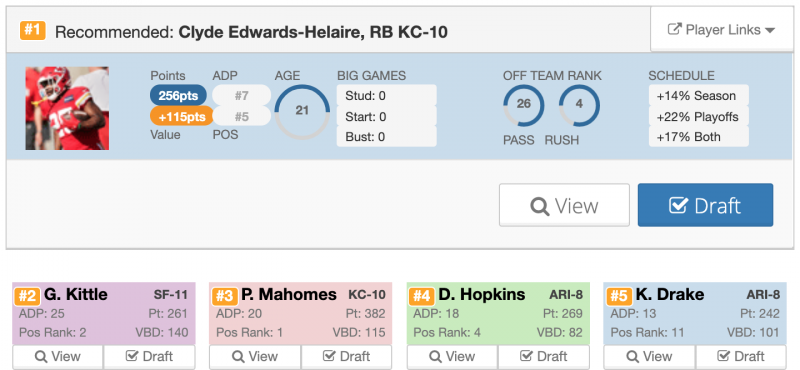View K. Drake player details
Screen dimensions: 800x370
point(649,356)
